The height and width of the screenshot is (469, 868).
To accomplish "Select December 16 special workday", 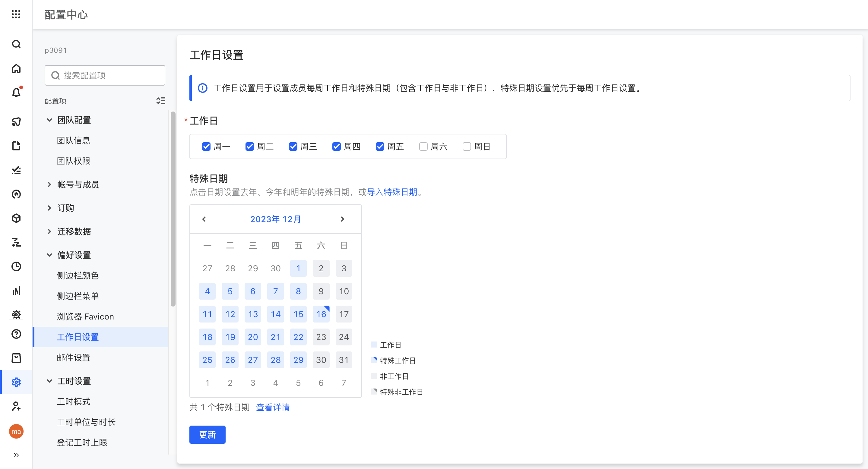I will click(x=321, y=314).
